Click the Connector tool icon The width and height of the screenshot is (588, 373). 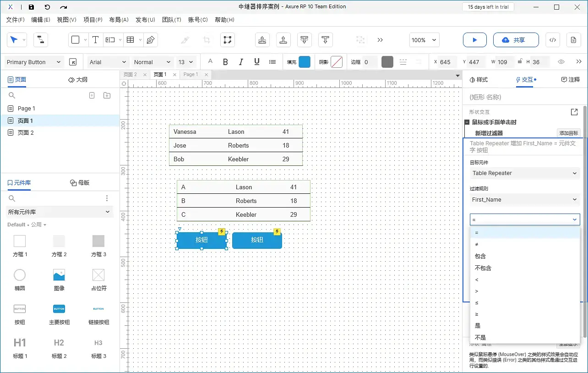pyautogui.click(x=40, y=40)
